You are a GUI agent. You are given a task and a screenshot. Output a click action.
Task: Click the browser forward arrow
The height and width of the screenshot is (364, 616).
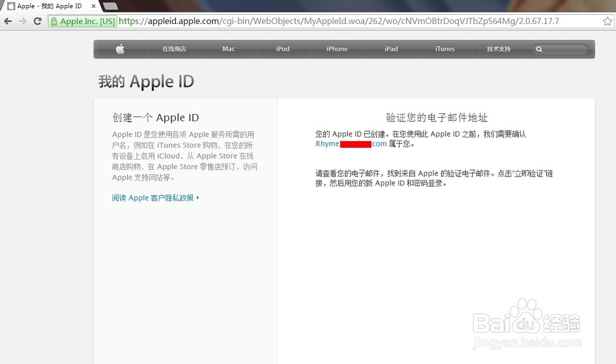click(x=23, y=21)
